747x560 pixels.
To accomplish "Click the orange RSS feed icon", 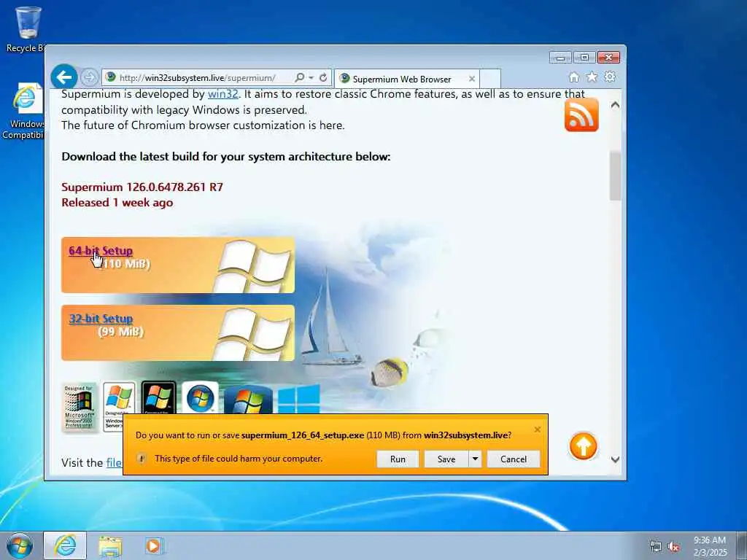I will click(581, 114).
